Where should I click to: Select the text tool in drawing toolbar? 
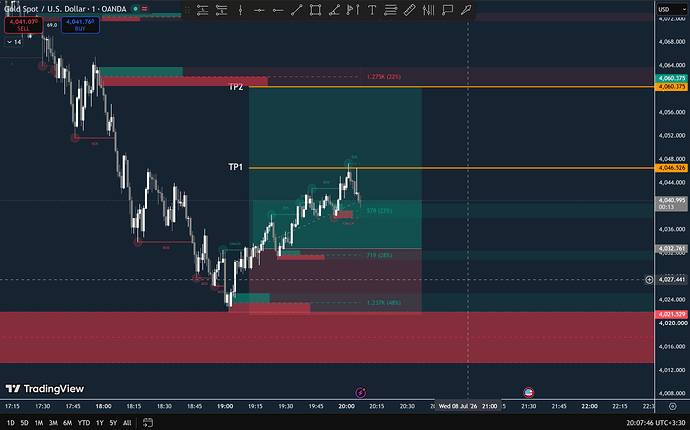point(372,10)
